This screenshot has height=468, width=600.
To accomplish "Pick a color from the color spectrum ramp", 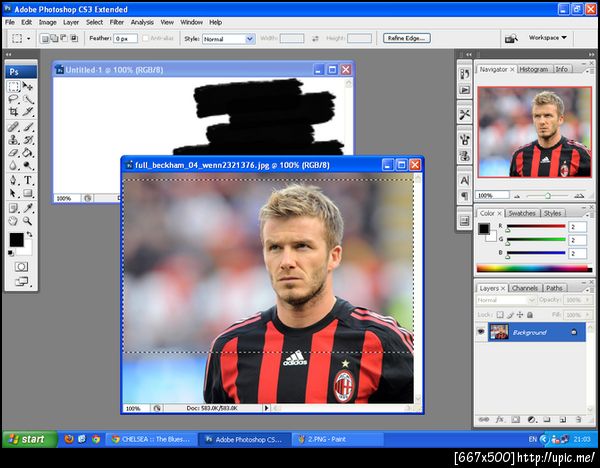I will click(x=534, y=269).
